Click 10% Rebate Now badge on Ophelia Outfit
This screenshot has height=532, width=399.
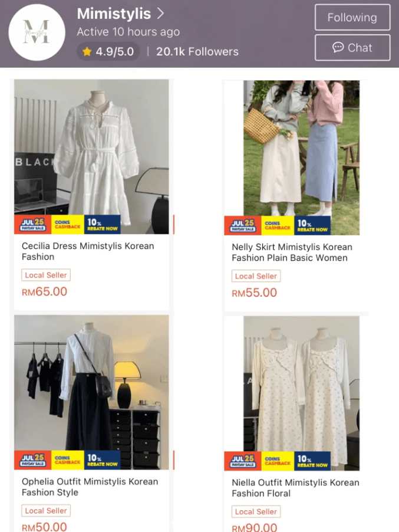(103, 459)
